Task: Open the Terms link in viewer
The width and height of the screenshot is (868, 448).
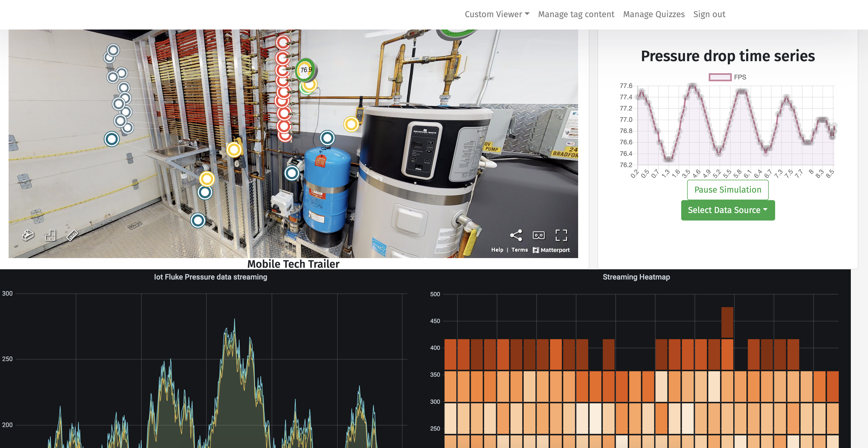Action: (519, 249)
